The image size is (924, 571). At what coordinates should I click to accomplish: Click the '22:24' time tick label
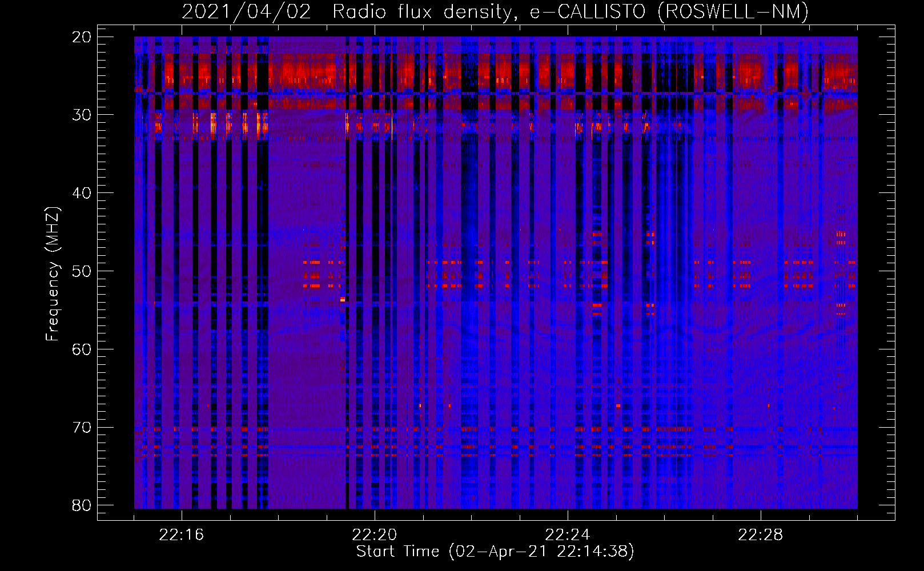567,535
